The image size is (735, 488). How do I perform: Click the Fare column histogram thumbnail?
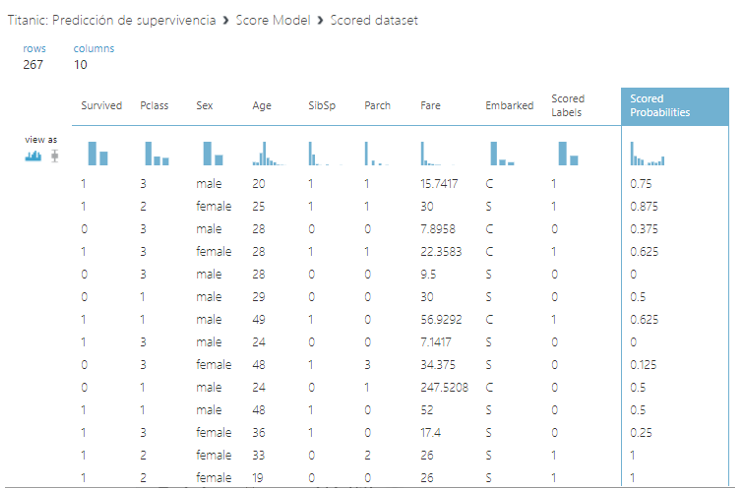coord(437,153)
